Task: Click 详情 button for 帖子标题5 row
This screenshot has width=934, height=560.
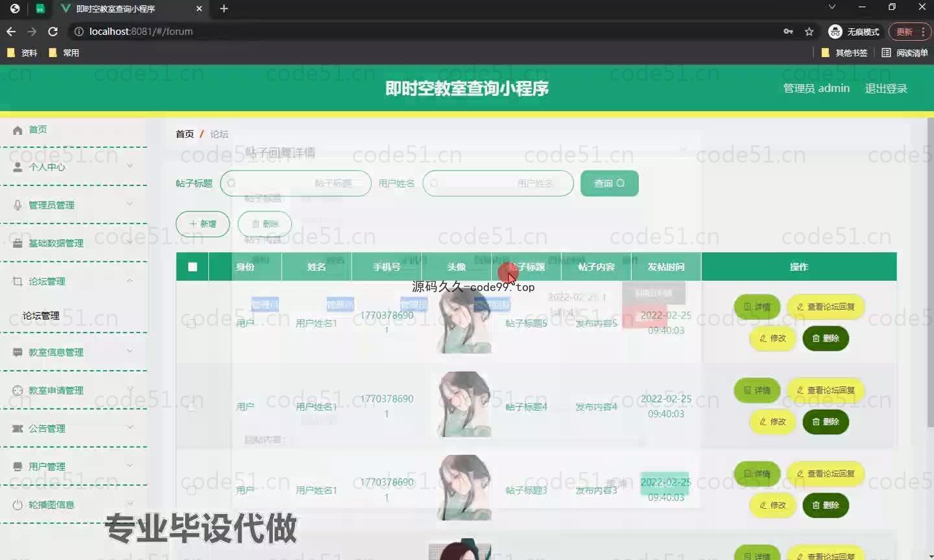Action: tap(757, 307)
